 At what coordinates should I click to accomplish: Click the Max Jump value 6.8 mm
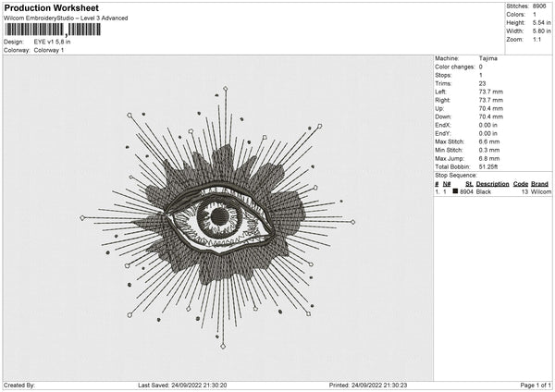[x=489, y=158]
